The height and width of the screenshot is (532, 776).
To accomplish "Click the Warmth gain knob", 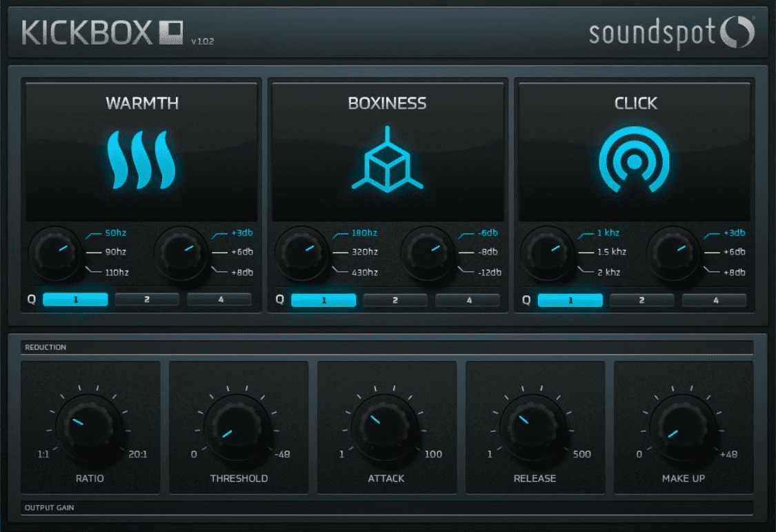I will coord(181,253).
